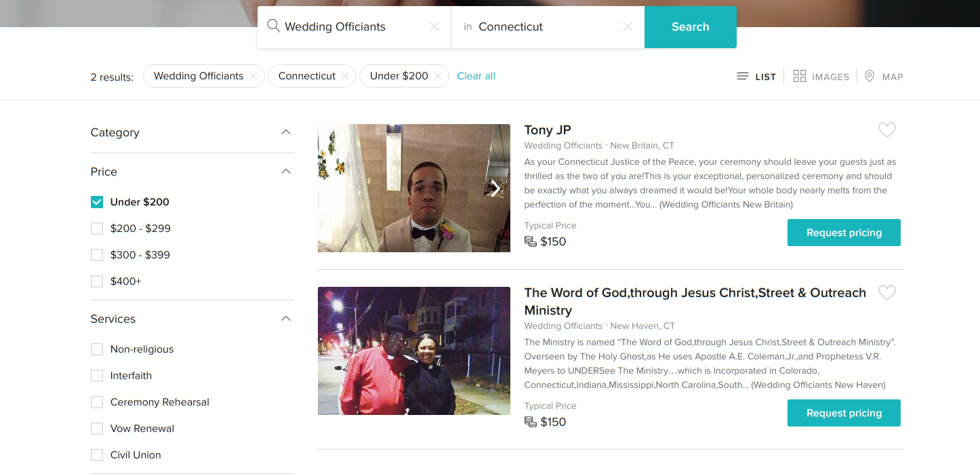Enable the Non-religious services filter
980x476 pixels.
tap(97, 349)
